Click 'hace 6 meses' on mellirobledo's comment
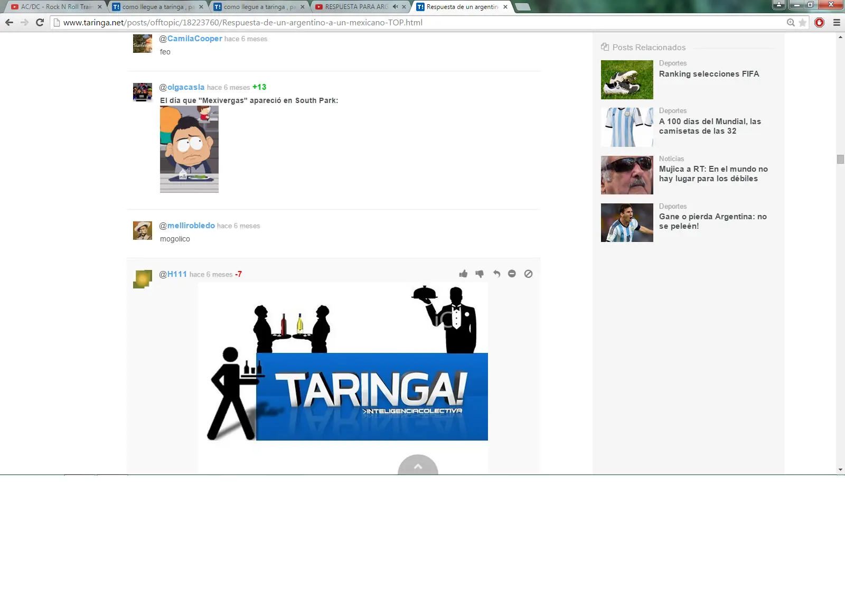 [x=239, y=226]
